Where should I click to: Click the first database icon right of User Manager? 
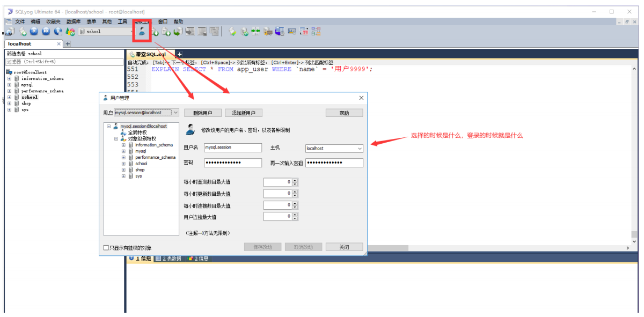coord(156,32)
